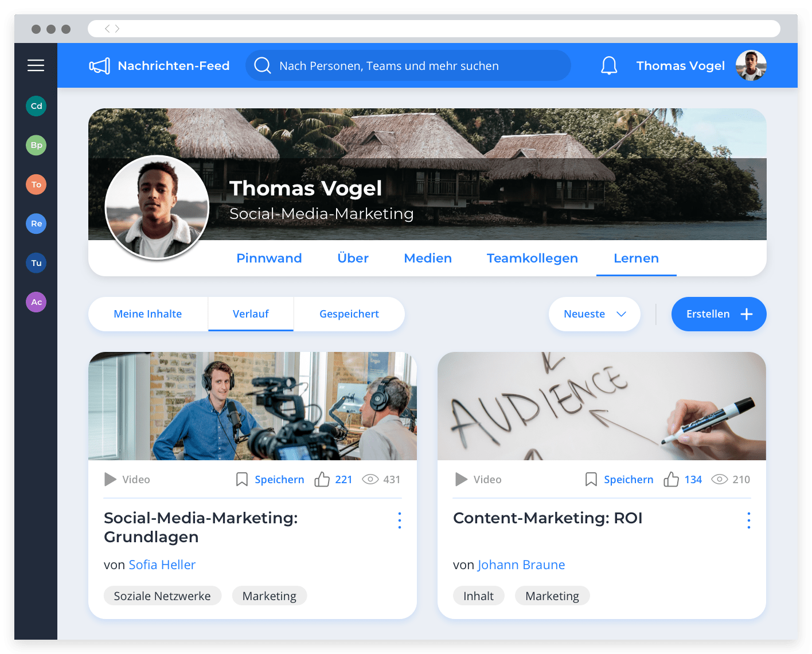Open the To team in sidebar
812x654 pixels.
[x=36, y=185]
